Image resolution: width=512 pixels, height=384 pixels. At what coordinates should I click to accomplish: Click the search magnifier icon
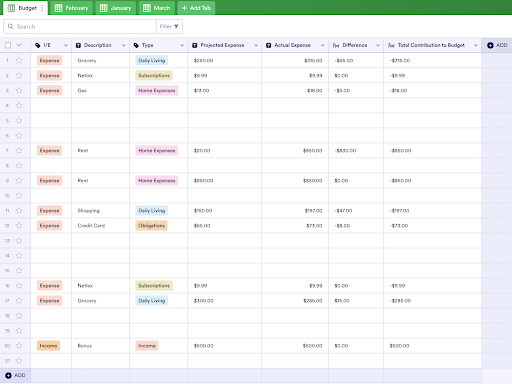click(x=11, y=26)
